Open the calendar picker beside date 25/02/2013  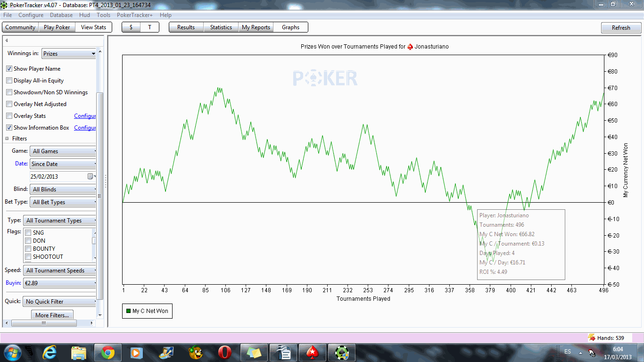click(91, 177)
